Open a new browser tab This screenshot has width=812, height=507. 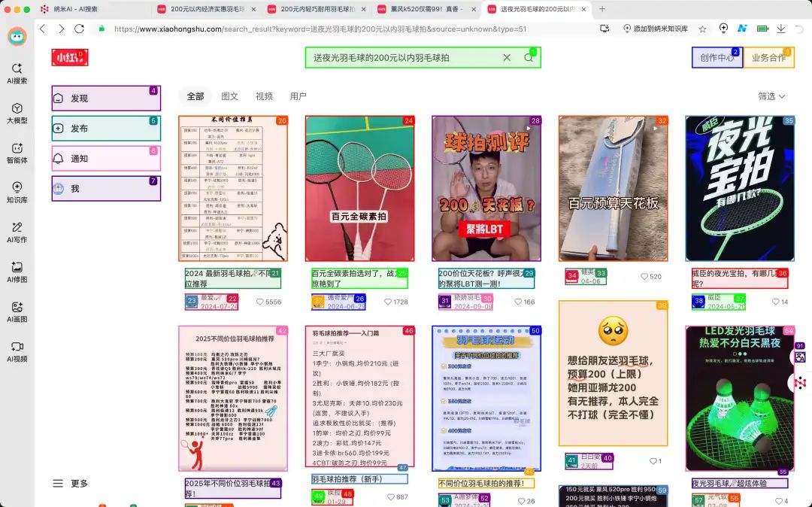point(601,9)
